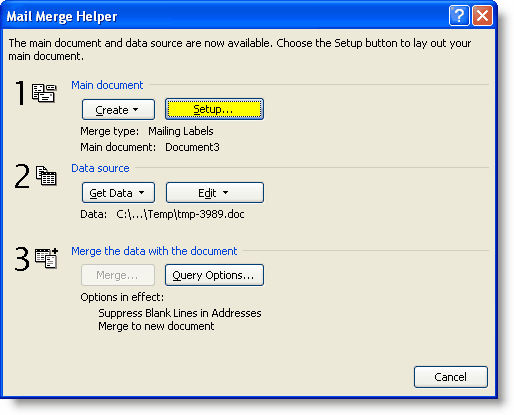Click the Data source step icon
The height and width of the screenshot is (415, 514).
coord(46,175)
